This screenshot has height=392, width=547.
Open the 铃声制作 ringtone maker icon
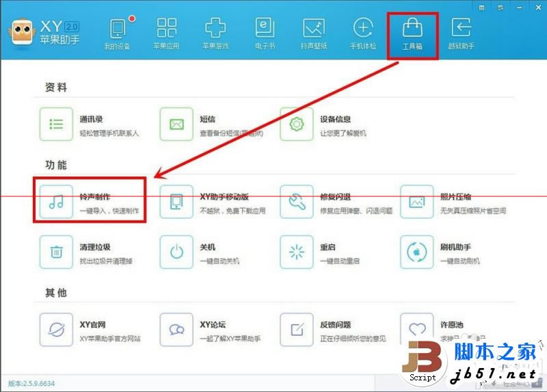pyautogui.click(x=56, y=202)
